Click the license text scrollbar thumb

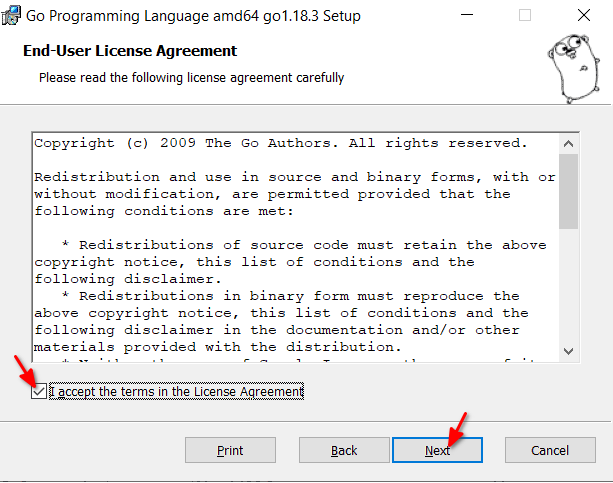pos(568,190)
